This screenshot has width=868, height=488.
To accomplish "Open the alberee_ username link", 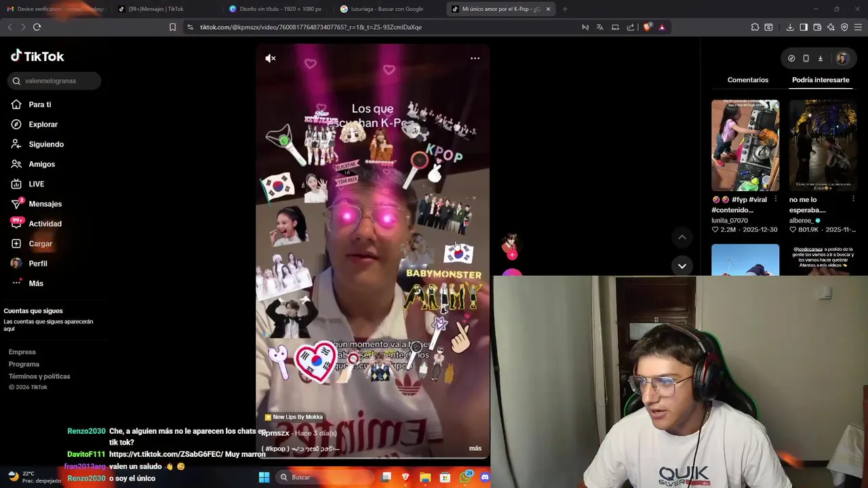I will click(801, 220).
